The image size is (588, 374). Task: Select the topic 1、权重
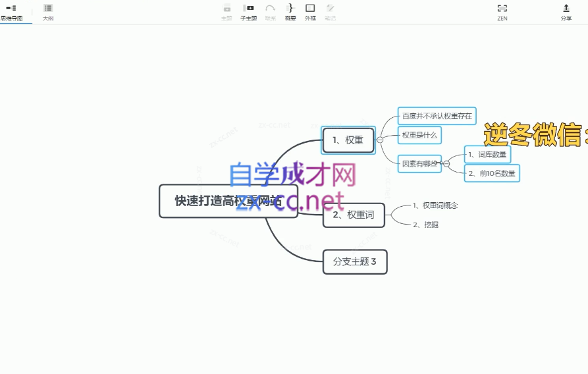[x=348, y=140]
